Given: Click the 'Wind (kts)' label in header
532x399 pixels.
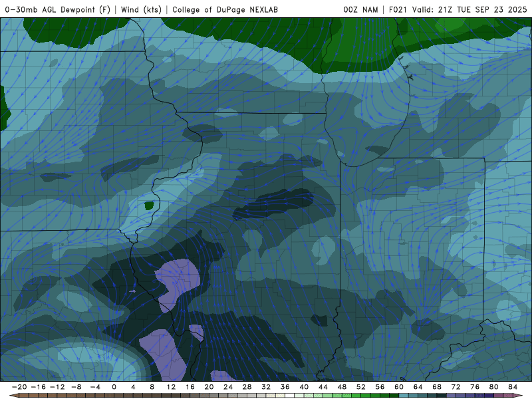Looking at the screenshot, I should 141,9.
